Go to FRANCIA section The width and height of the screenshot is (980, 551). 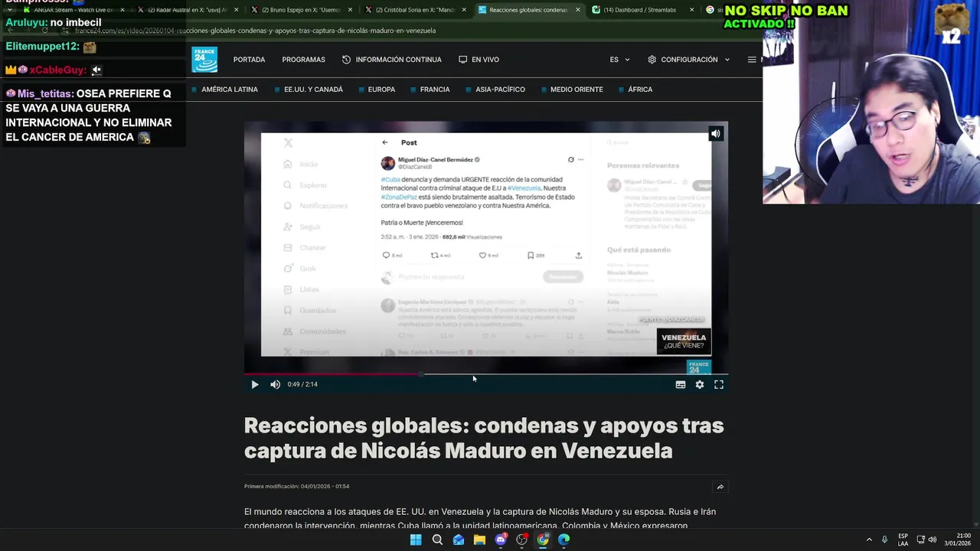435,90
